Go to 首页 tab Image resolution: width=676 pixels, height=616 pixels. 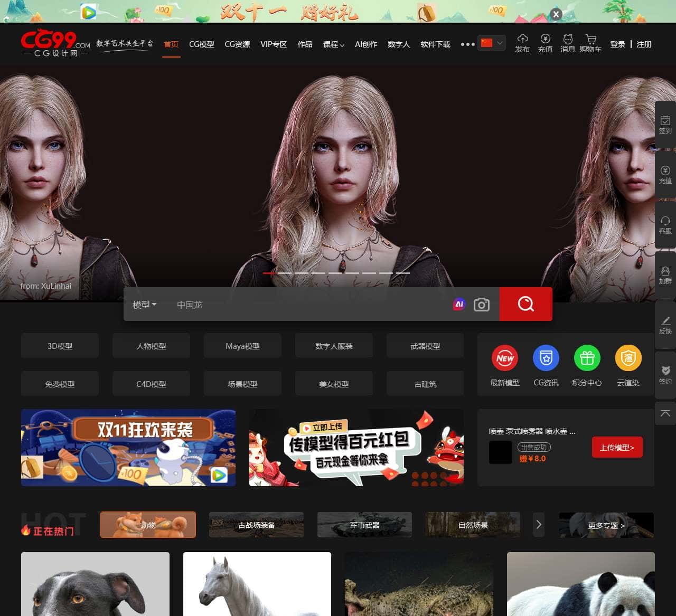point(171,44)
